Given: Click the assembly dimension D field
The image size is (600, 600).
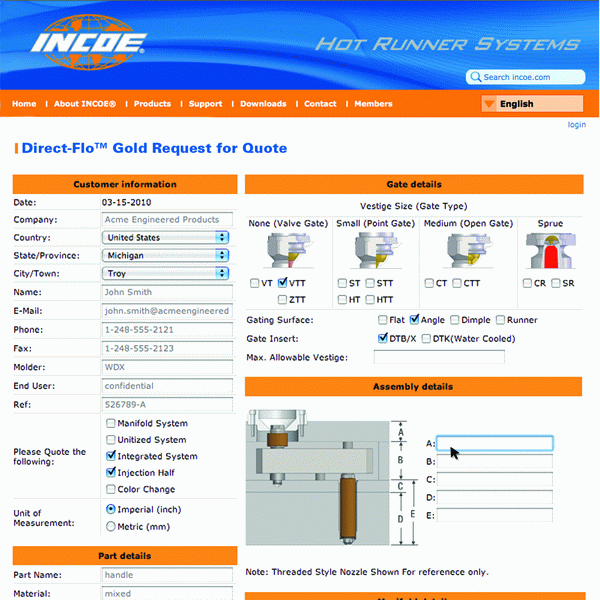Looking at the screenshot, I should [495, 497].
